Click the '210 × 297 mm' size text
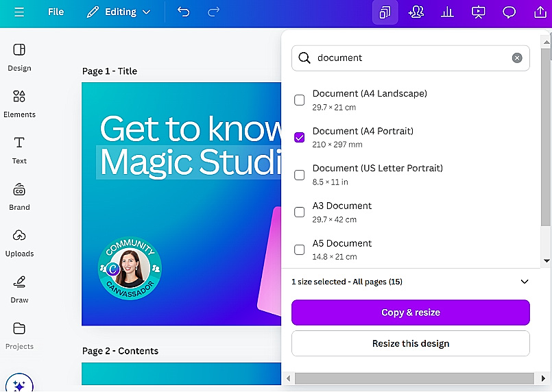Screen dimensions: 552x392 pos(337,145)
